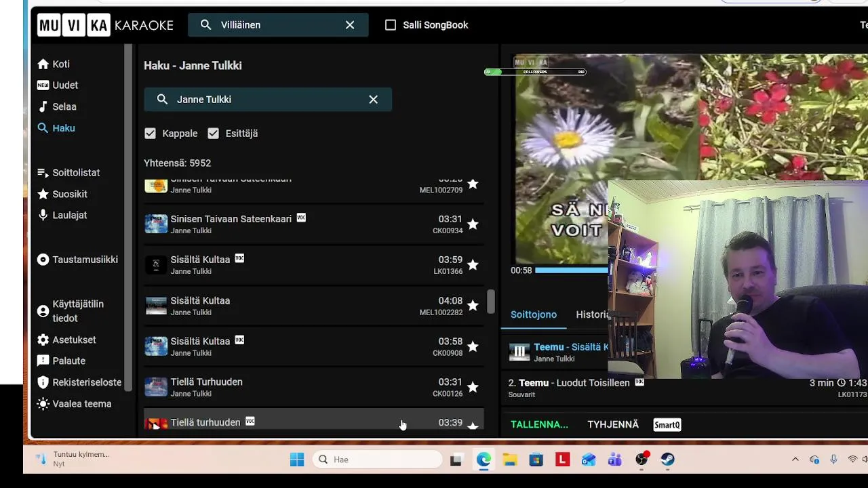
Task: Open the Uudet new songs section
Action: [x=58, y=85]
